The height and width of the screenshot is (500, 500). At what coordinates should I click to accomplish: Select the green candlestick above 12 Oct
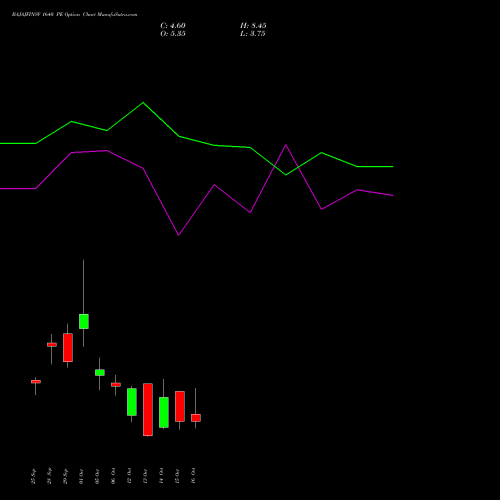[132, 402]
